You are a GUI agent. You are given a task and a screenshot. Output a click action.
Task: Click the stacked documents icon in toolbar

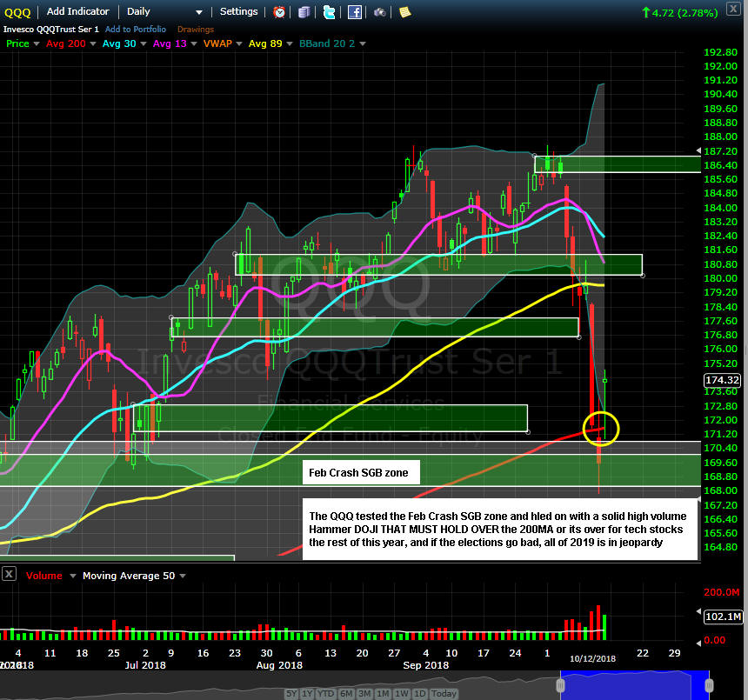(304, 12)
